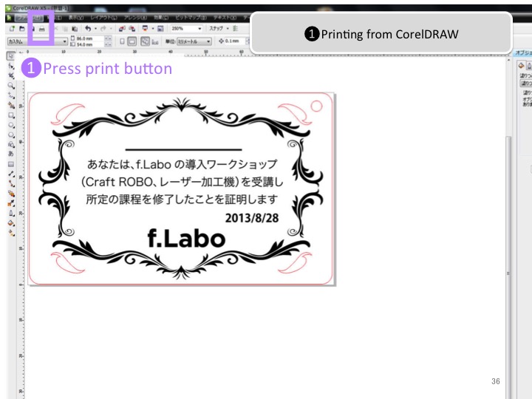Select the Fill bucket tool
The width and height of the screenshot is (532, 399).
11,223
